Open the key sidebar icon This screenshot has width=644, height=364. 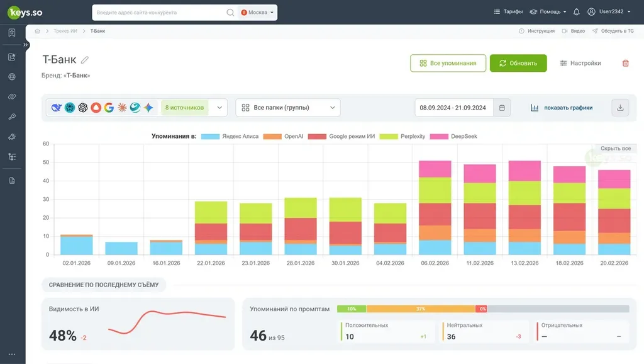click(12, 117)
